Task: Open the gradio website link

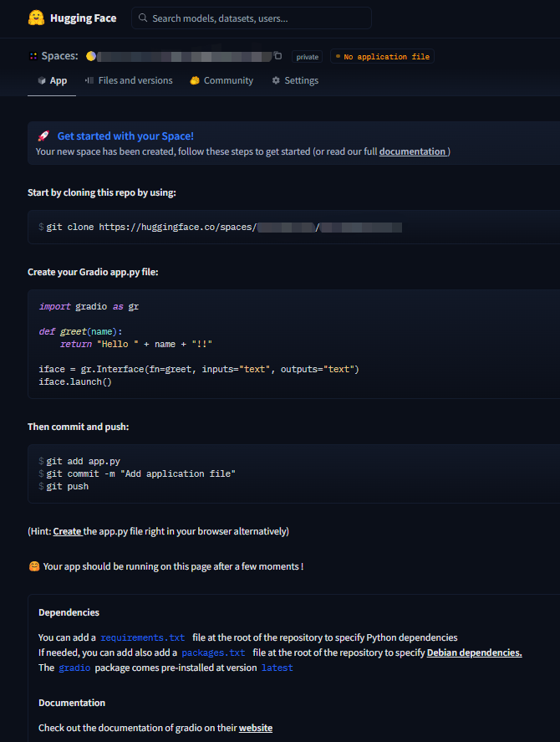Action: pyautogui.click(x=256, y=728)
